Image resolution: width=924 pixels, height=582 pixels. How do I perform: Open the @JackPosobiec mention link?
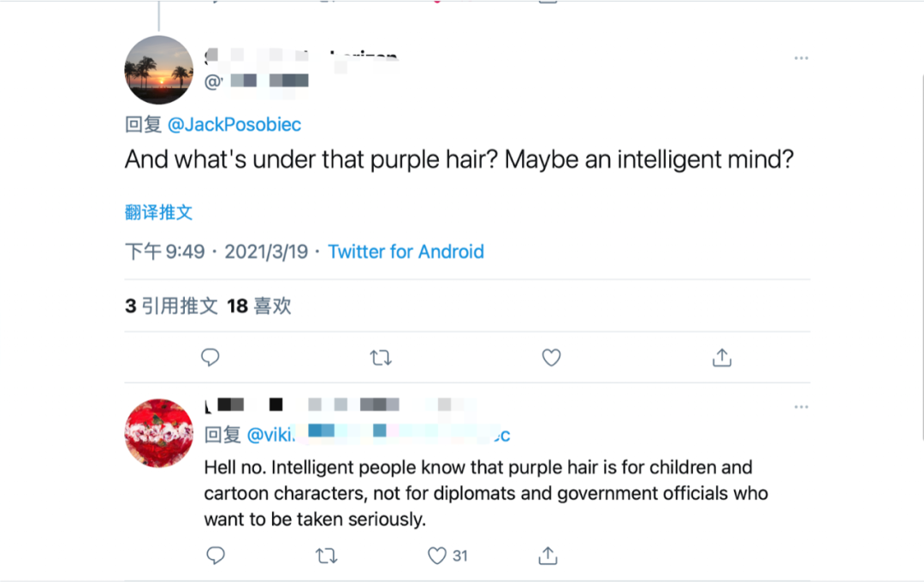234,125
